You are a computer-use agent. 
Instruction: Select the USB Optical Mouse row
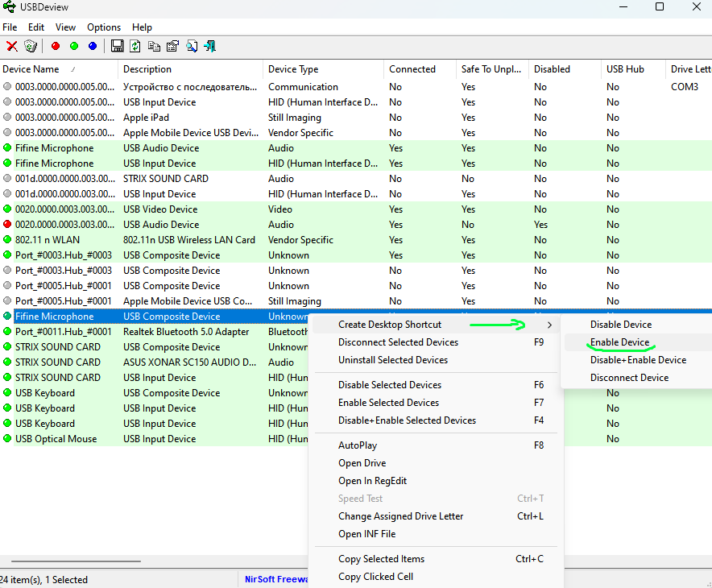pyautogui.click(x=155, y=439)
